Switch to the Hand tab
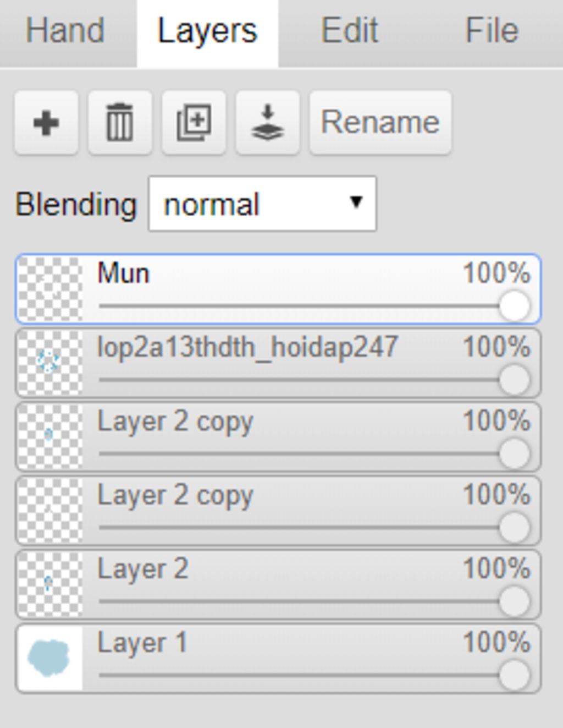This screenshot has width=563, height=728. pyautogui.click(x=65, y=31)
